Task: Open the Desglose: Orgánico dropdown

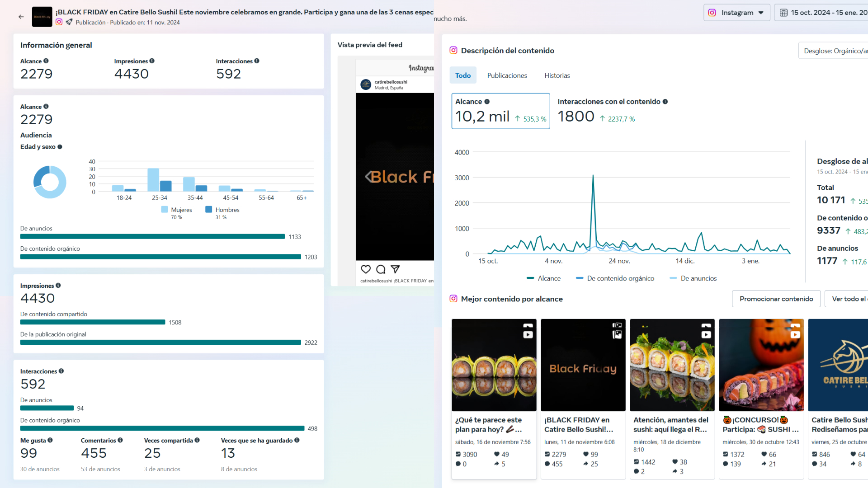Action: pos(833,51)
